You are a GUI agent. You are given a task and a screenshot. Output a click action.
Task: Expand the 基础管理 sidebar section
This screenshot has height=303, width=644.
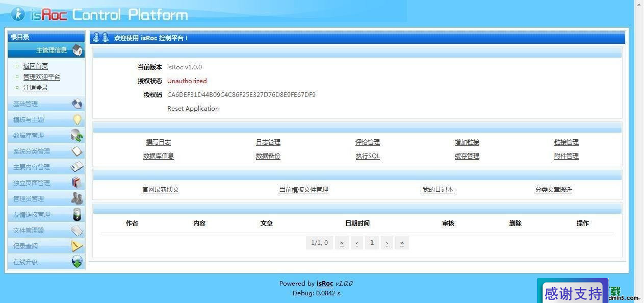tap(46, 104)
